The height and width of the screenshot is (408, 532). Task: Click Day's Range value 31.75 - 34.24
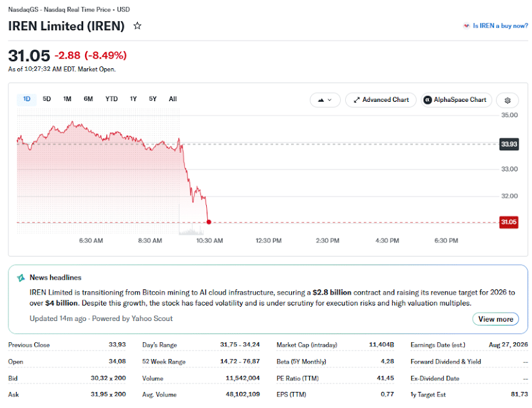pyautogui.click(x=240, y=345)
